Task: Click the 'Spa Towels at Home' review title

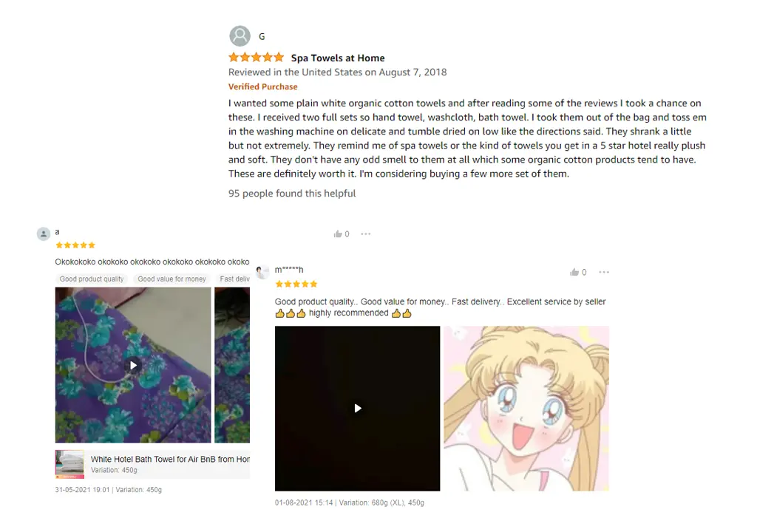Action: click(x=338, y=58)
